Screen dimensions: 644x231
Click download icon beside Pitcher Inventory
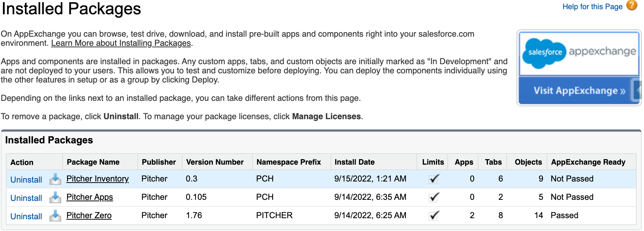(55, 179)
